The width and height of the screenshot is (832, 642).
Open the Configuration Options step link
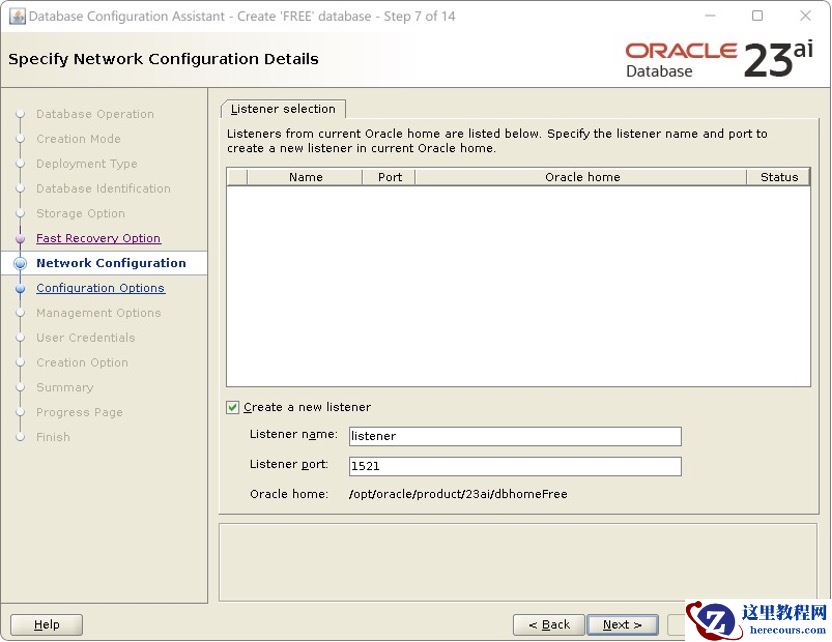100,288
